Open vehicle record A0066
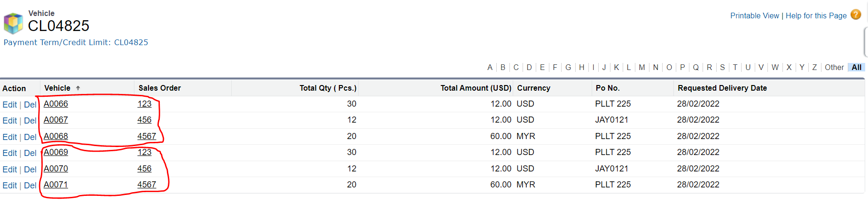This screenshot has width=868, height=202. 56,104
